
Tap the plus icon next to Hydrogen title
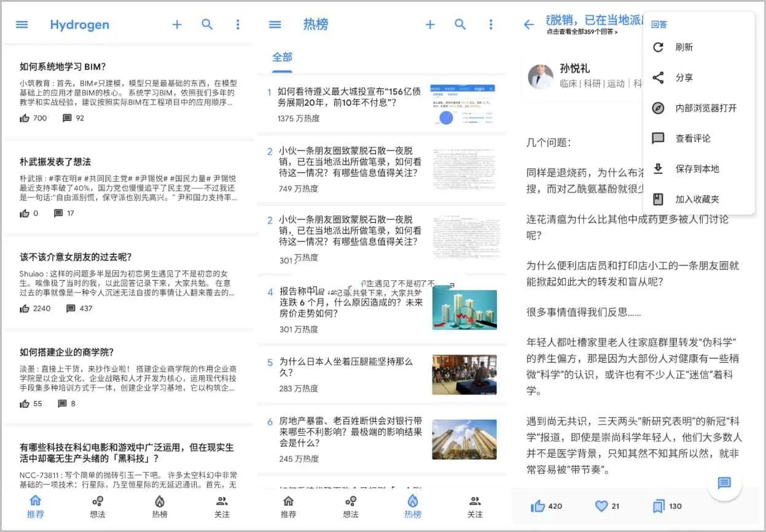point(176,25)
